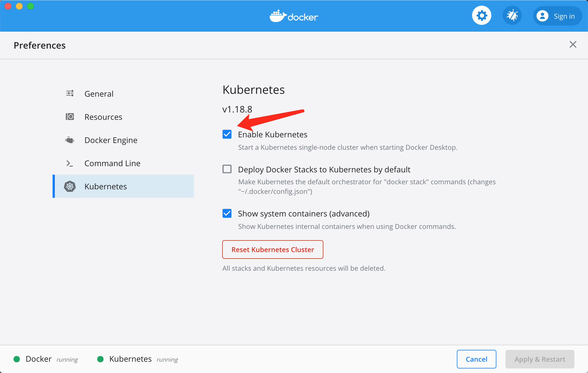Close the Preferences panel
Viewport: 588px width, 373px height.
573,44
